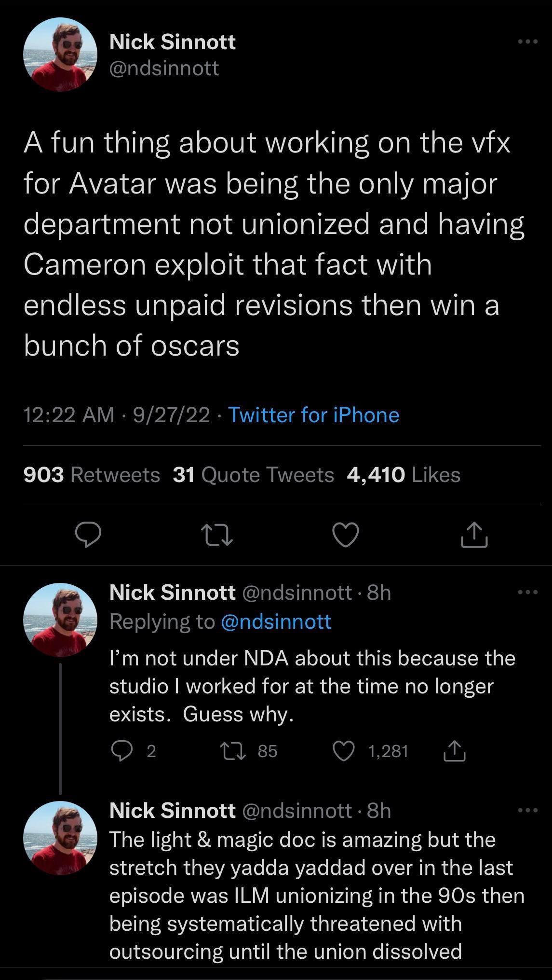Open the 31 Quote Tweets list

(255, 476)
